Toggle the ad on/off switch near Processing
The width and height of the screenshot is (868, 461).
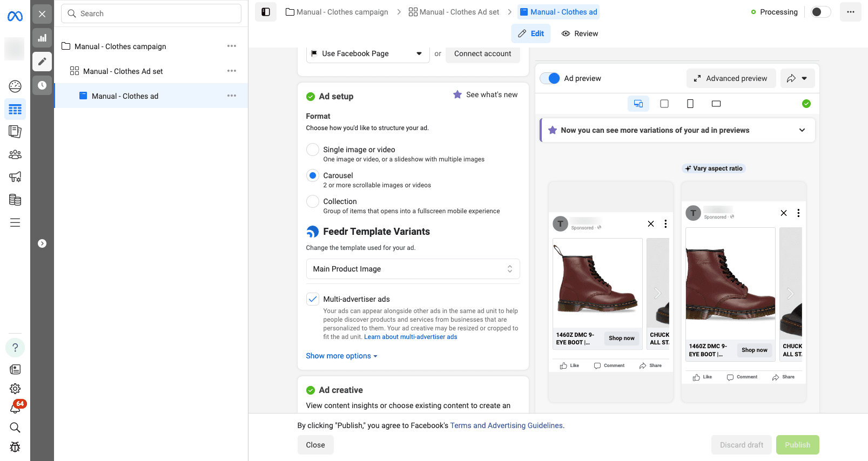[x=821, y=12]
